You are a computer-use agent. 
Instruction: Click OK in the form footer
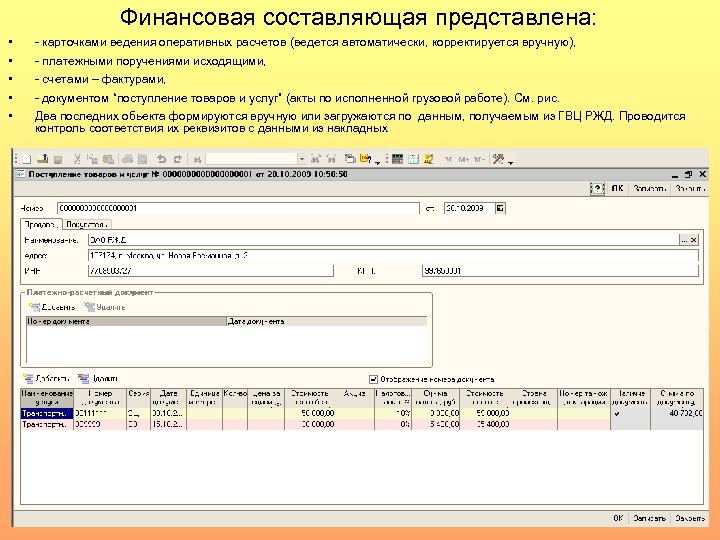(618, 518)
